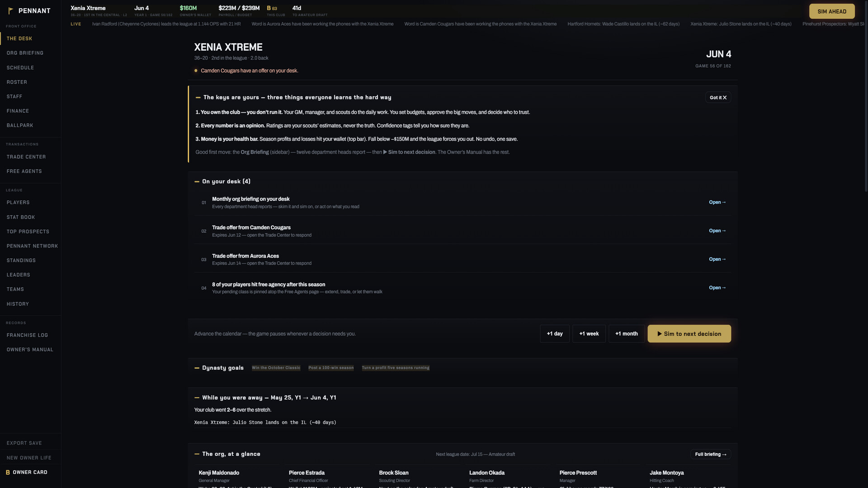Open the Schedule page
The height and width of the screenshot is (488, 868).
pyautogui.click(x=31, y=68)
